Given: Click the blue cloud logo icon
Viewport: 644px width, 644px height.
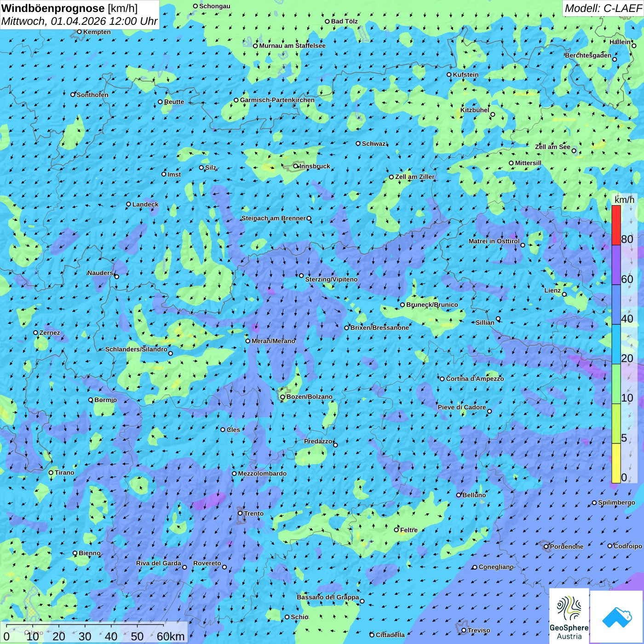Looking at the screenshot, I should coord(617,617).
